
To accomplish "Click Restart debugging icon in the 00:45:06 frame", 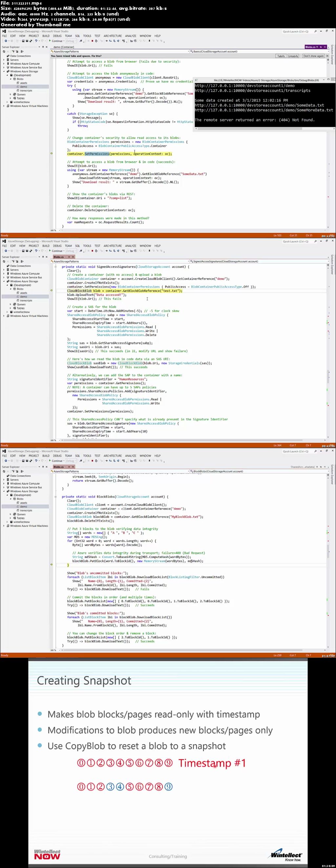I will pyautogui.click(x=96, y=251).
